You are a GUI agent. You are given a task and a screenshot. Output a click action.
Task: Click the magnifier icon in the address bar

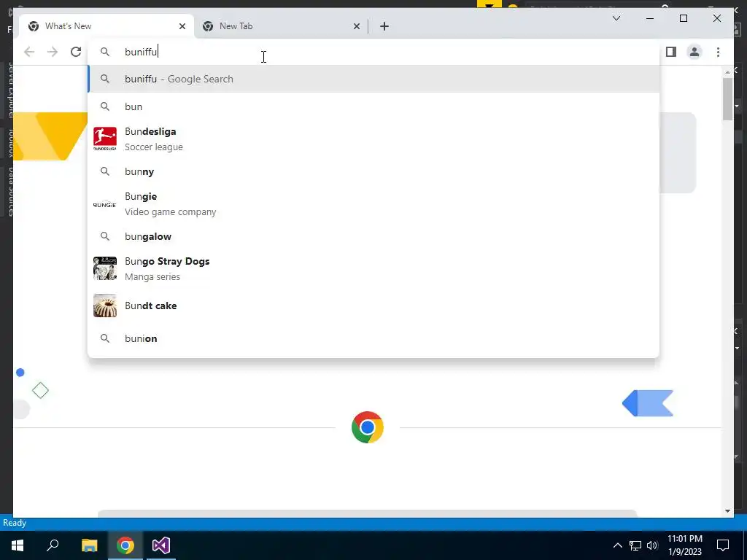105,52
